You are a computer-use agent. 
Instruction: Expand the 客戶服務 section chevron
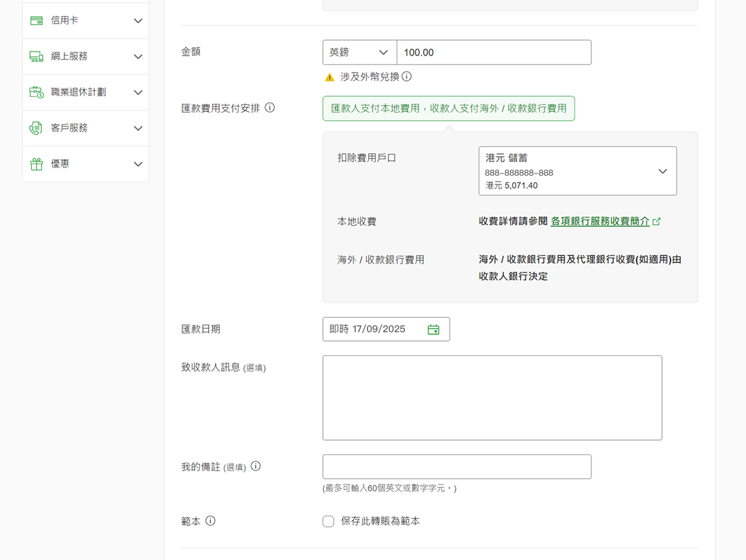pos(138,128)
